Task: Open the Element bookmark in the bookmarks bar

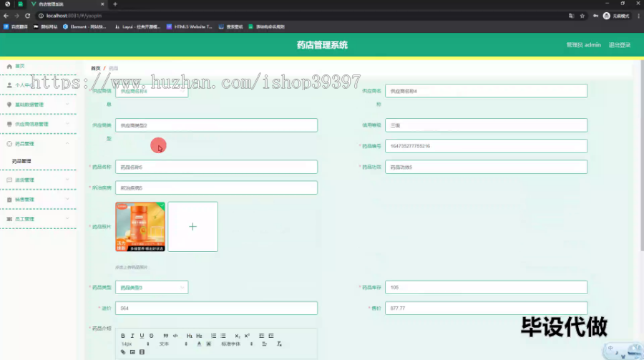Action: 84,26
